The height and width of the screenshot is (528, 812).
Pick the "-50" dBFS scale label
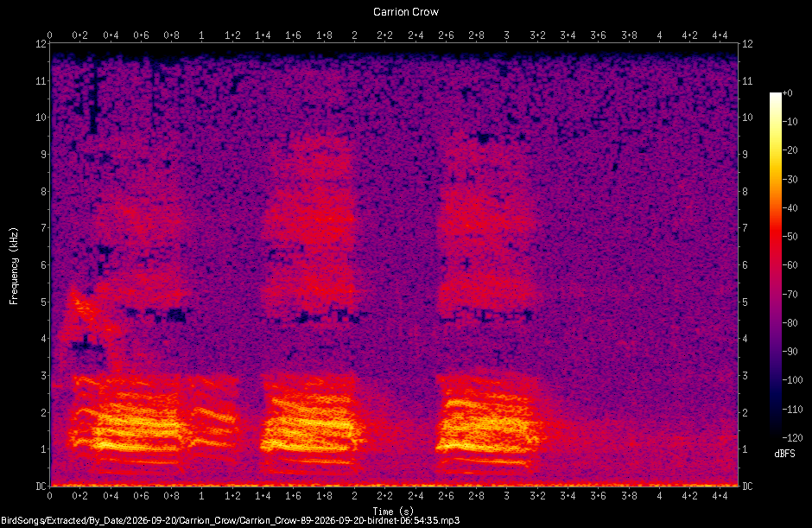pyautogui.click(x=790, y=236)
